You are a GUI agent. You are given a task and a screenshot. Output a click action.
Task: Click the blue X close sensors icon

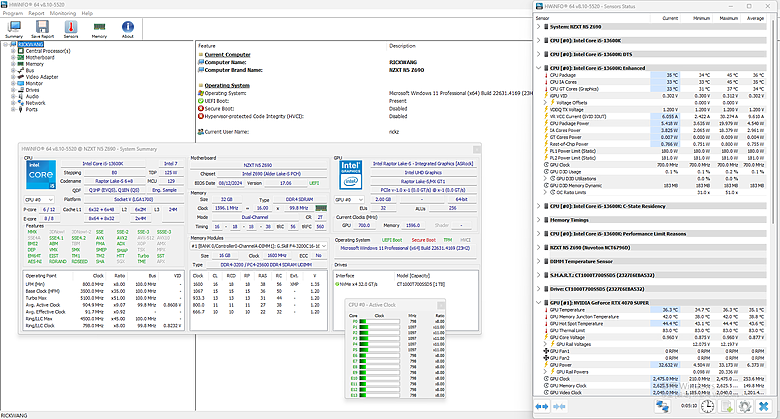point(763,407)
